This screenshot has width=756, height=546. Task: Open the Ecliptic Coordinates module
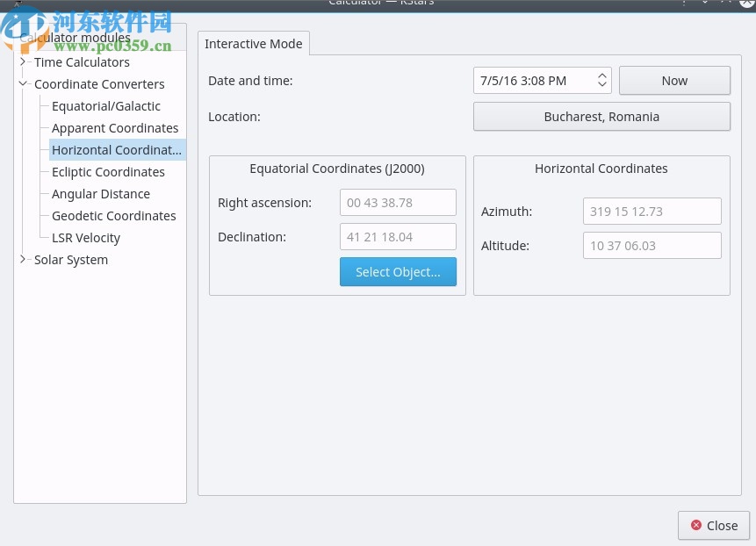(x=108, y=172)
